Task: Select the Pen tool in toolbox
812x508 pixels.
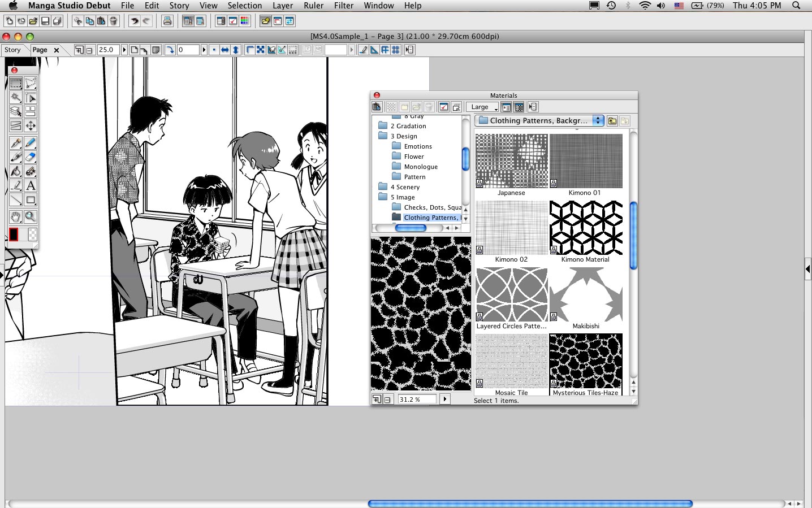Action: (16, 142)
